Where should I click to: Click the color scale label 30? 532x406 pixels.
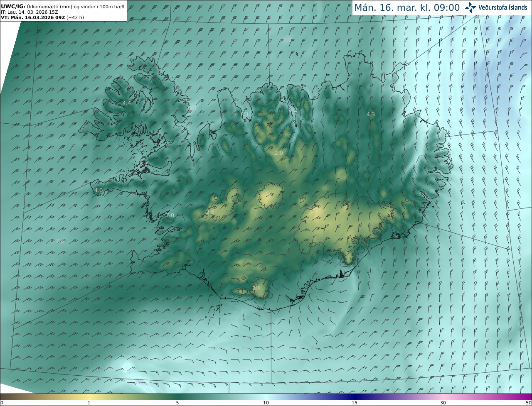click(443, 403)
